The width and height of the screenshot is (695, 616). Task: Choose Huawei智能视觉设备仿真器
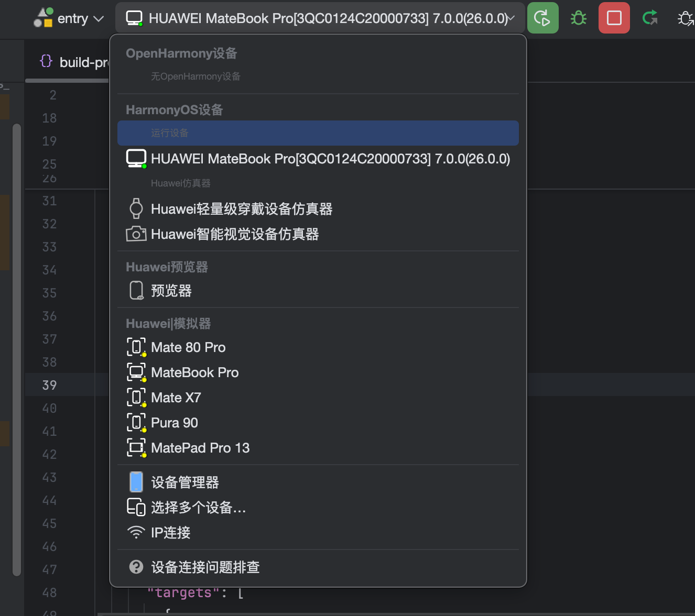(x=318, y=234)
